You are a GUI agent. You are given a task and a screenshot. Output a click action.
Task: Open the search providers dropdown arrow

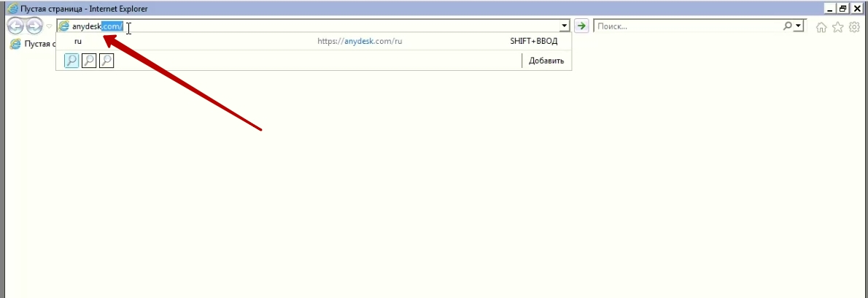(798, 26)
